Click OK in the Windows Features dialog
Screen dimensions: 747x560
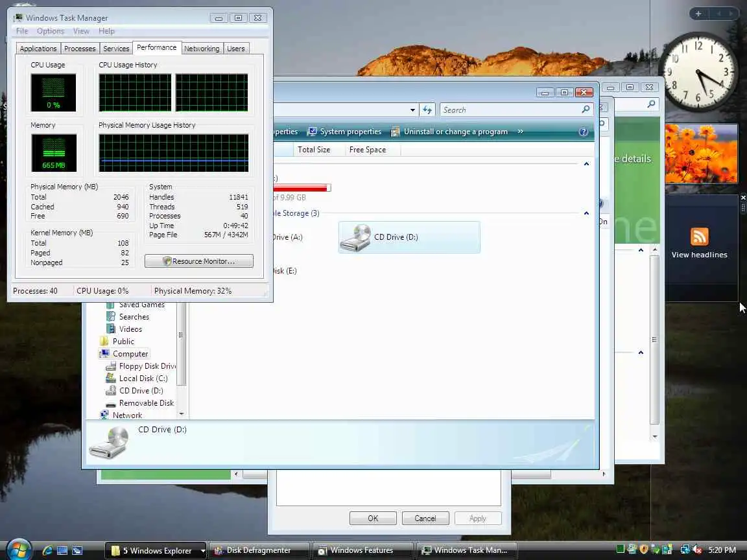[x=373, y=518]
